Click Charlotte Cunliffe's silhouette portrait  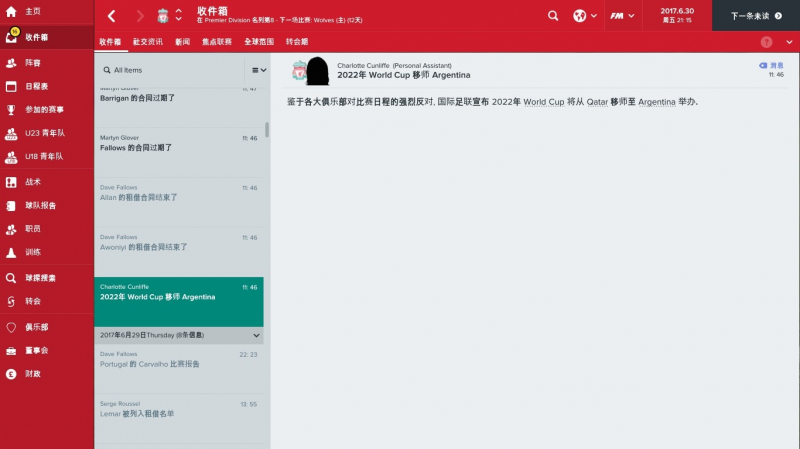tap(317, 71)
